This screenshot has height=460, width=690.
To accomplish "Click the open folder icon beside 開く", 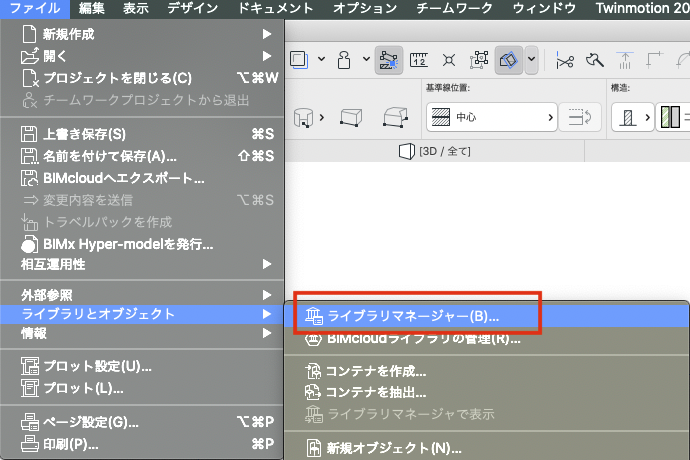I will point(29,56).
